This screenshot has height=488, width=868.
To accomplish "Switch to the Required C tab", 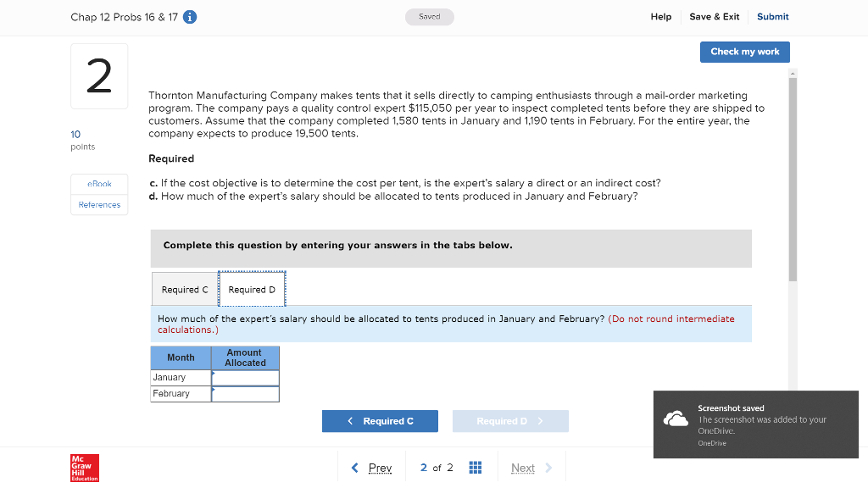I will tap(184, 289).
